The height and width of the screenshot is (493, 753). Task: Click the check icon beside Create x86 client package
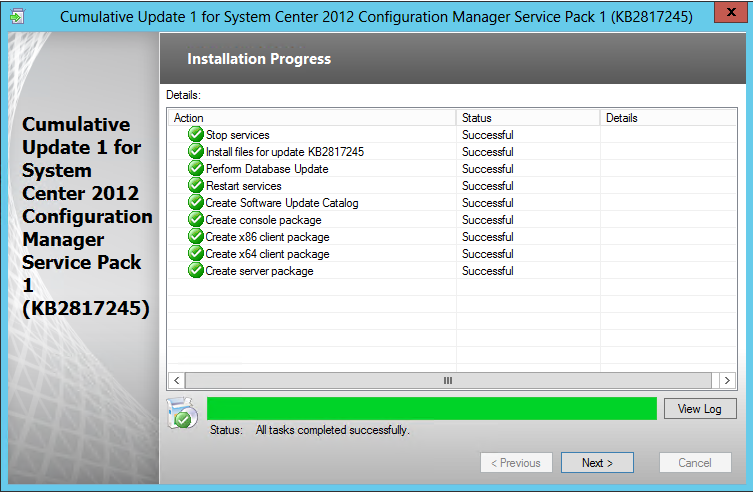[195, 237]
